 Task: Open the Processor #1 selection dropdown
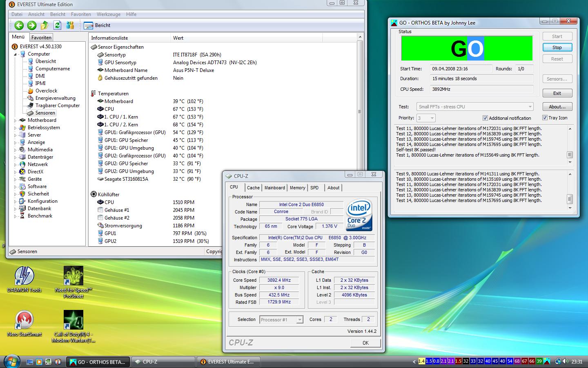click(300, 320)
